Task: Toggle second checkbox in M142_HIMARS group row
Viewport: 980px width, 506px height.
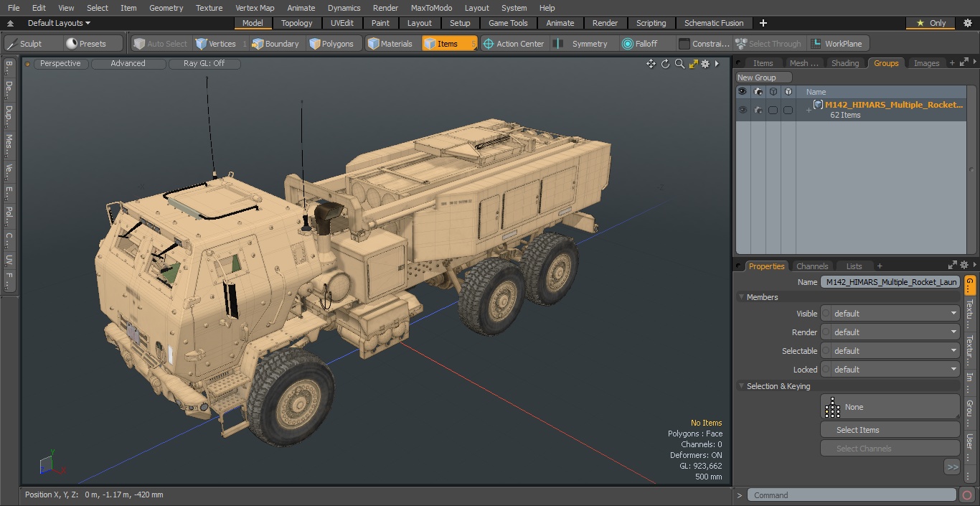Action: (x=788, y=110)
